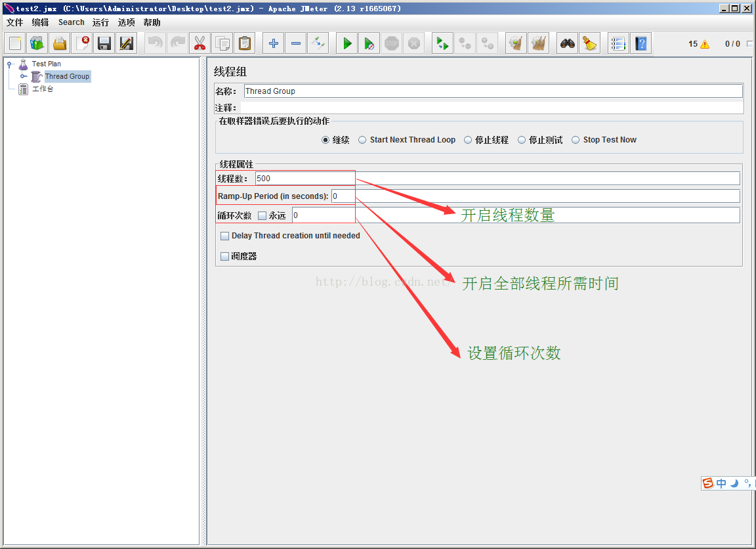The width and height of the screenshot is (756, 549).
Task: Paste using the clipboard toolbar icon
Action: click(x=245, y=43)
